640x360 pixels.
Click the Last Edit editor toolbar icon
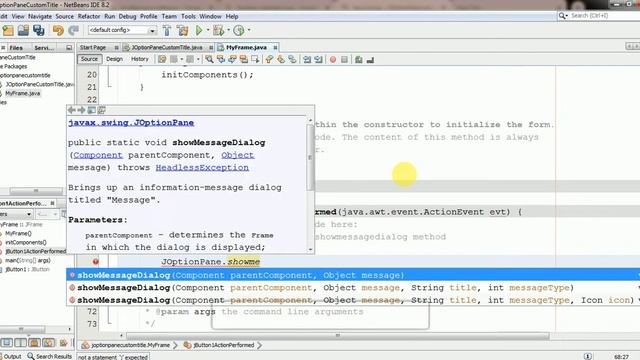162,60
